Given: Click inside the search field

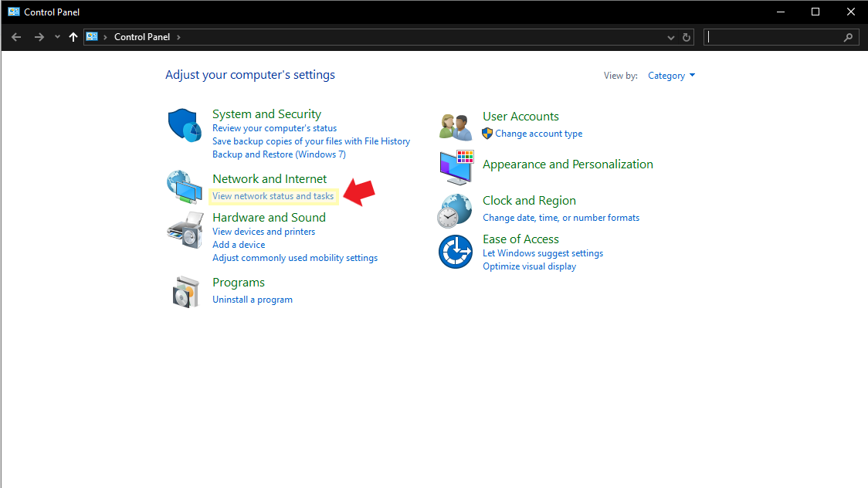Looking at the screenshot, I should pos(780,36).
